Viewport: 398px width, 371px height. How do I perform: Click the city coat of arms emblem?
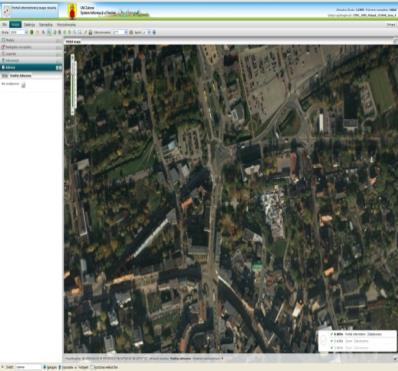tap(71, 12)
